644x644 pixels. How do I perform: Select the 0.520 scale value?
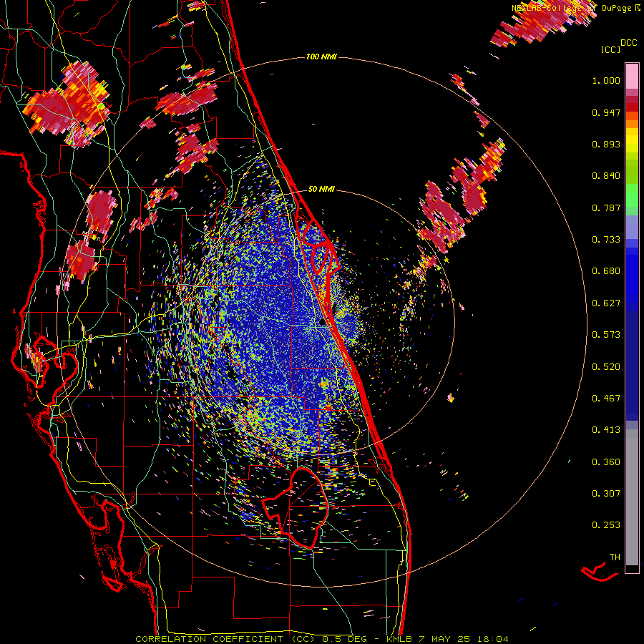606,367
